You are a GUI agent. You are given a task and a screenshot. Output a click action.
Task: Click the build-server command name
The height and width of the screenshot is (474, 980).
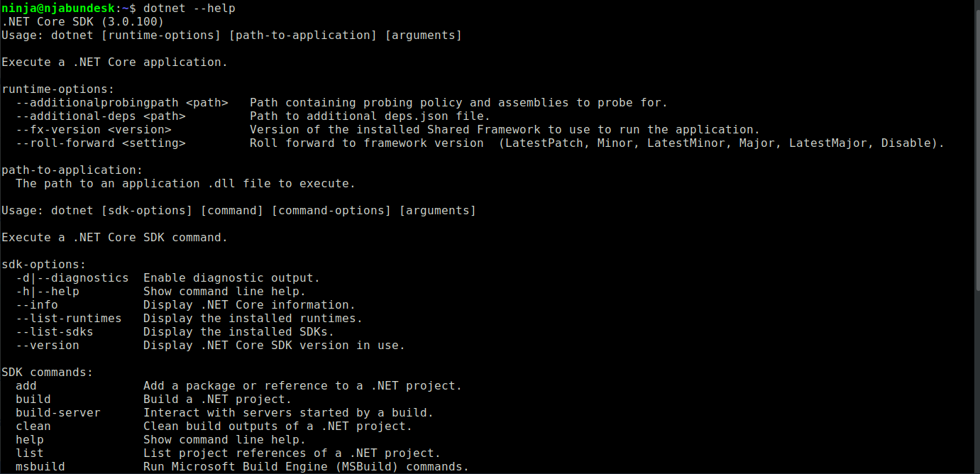(57, 412)
